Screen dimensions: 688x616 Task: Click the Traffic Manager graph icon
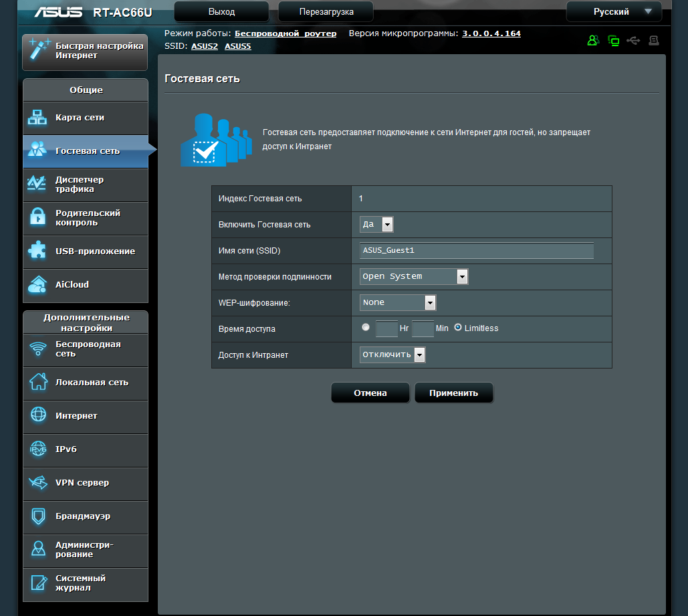[37, 183]
